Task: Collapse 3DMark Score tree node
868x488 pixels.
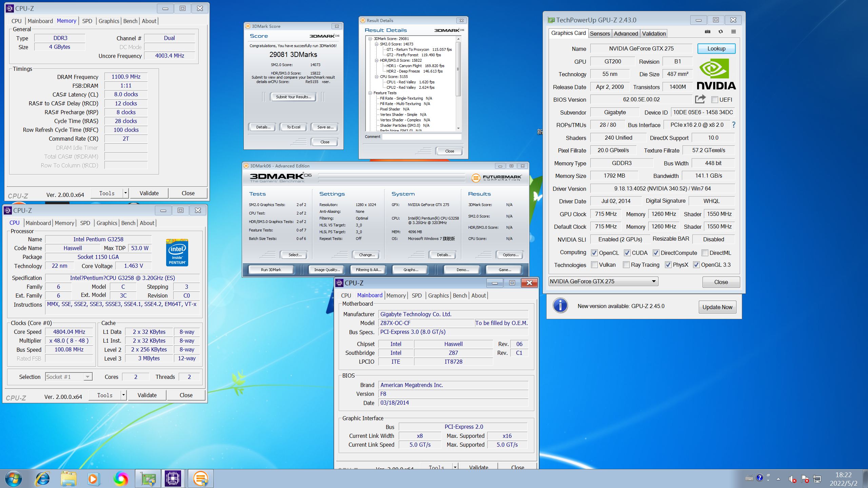Action: [x=371, y=39]
